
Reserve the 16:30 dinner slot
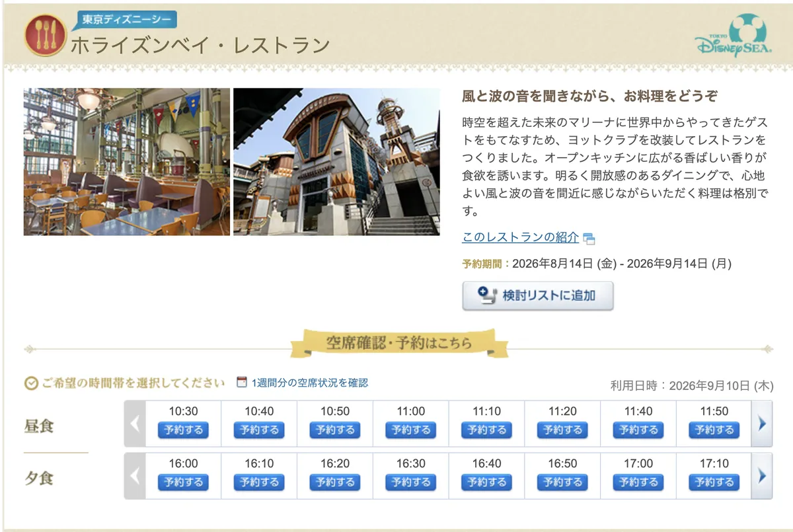(411, 482)
